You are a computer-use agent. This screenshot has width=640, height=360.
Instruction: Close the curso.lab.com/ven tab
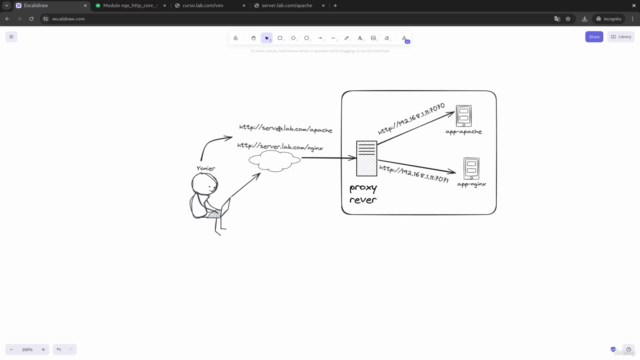tap(244, 6)
